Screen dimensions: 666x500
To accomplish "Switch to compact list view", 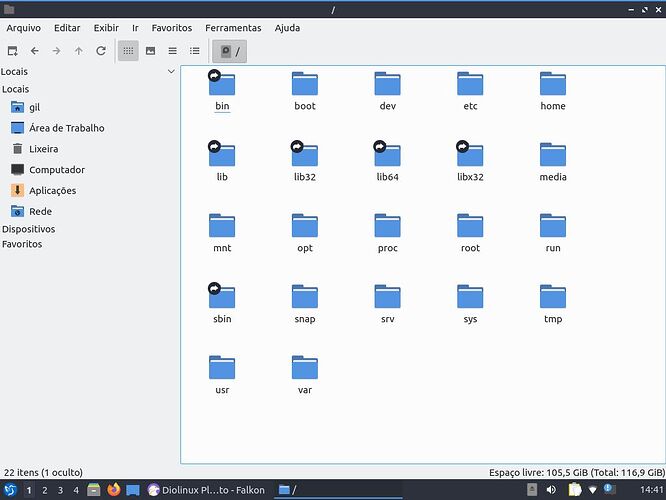I will click(172, 51).
